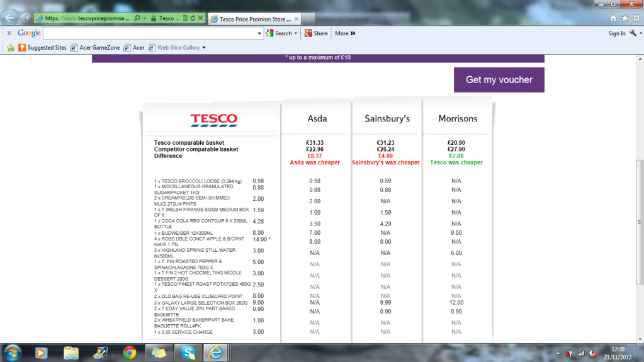
Task: Open Windows Explorer folder in taskbar
Action: click(x=71, y=352)
